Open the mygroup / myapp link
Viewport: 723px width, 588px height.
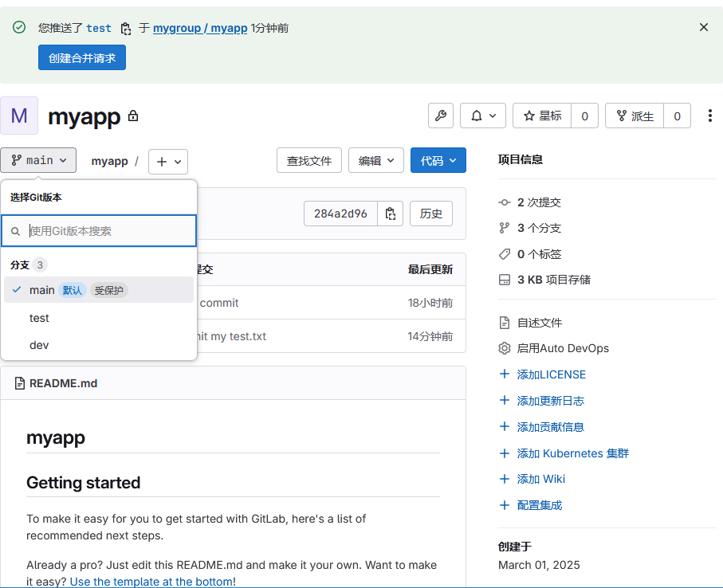200,28
